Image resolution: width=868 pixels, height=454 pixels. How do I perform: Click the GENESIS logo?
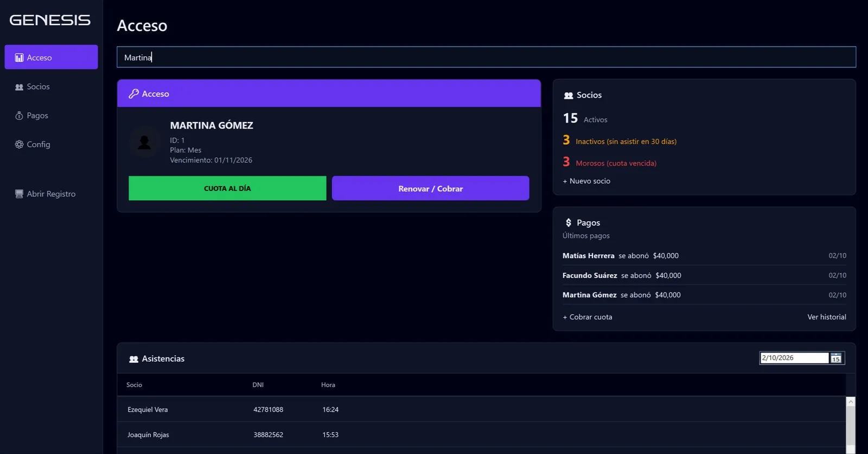tap(50, 20)
